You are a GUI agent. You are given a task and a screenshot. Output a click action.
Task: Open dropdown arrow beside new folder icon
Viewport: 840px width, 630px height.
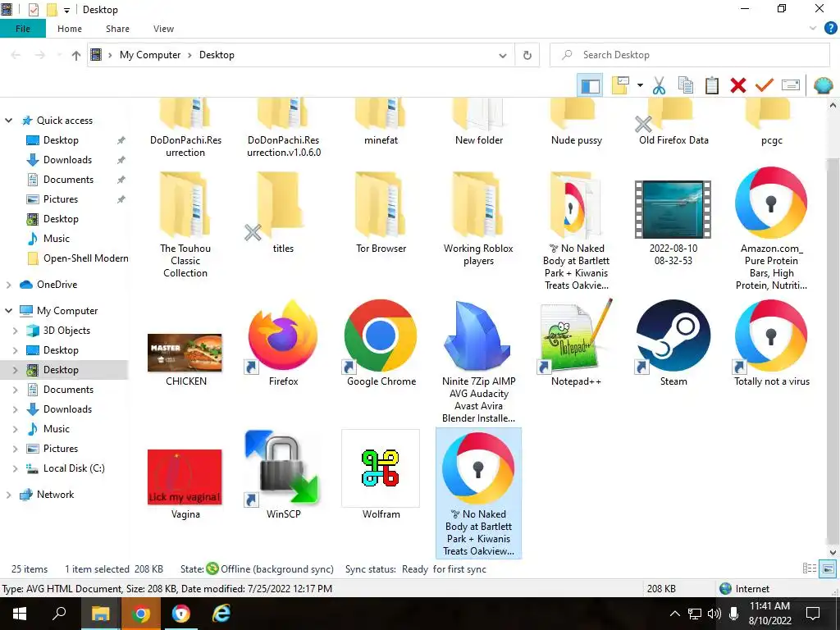640,85
